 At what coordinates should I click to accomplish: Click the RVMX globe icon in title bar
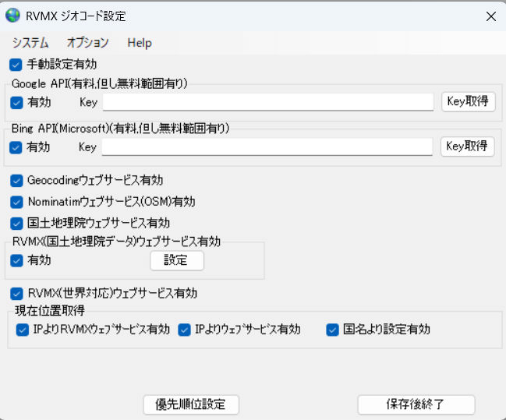[x=13, y=16]
